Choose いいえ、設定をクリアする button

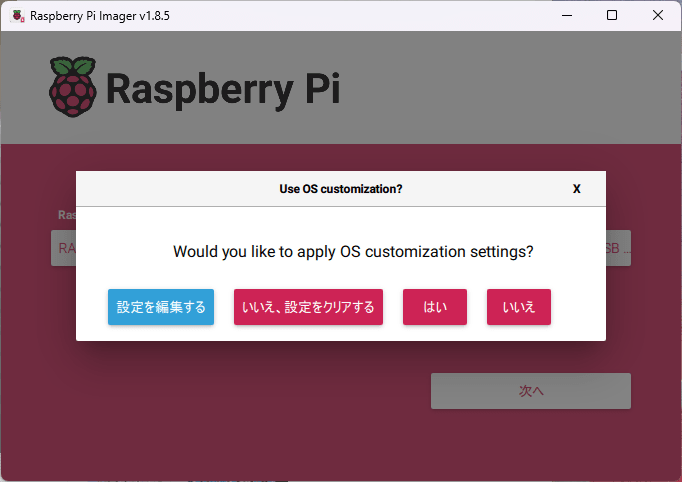(308, 307)
